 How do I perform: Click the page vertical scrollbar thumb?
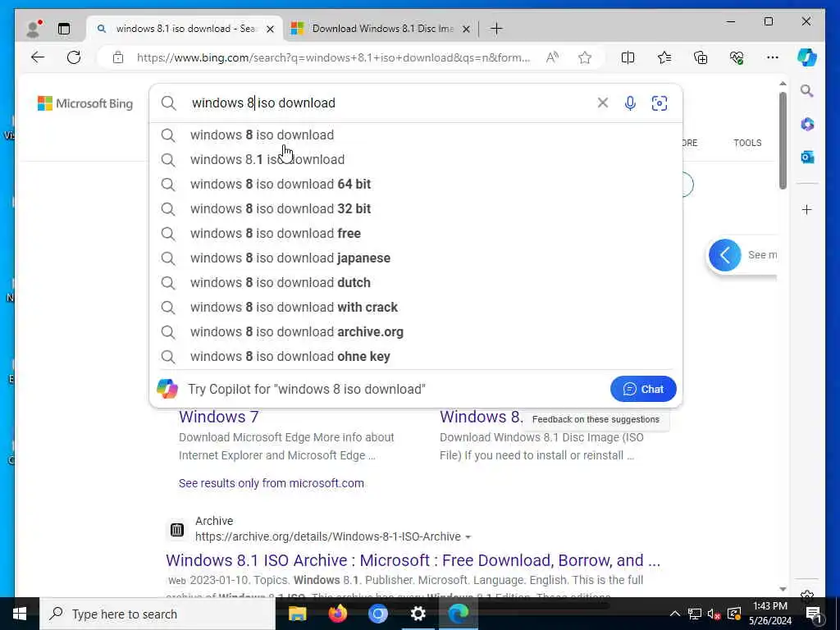coord(783,140)
